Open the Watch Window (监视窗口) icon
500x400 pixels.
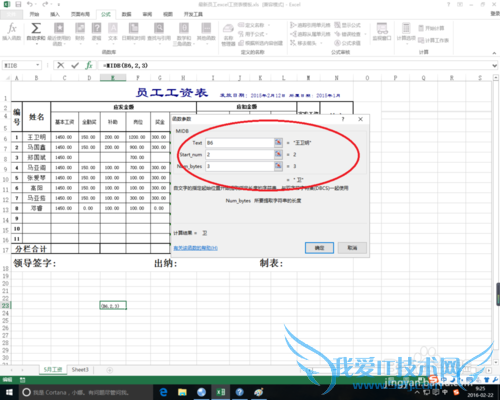click(382, 29)
